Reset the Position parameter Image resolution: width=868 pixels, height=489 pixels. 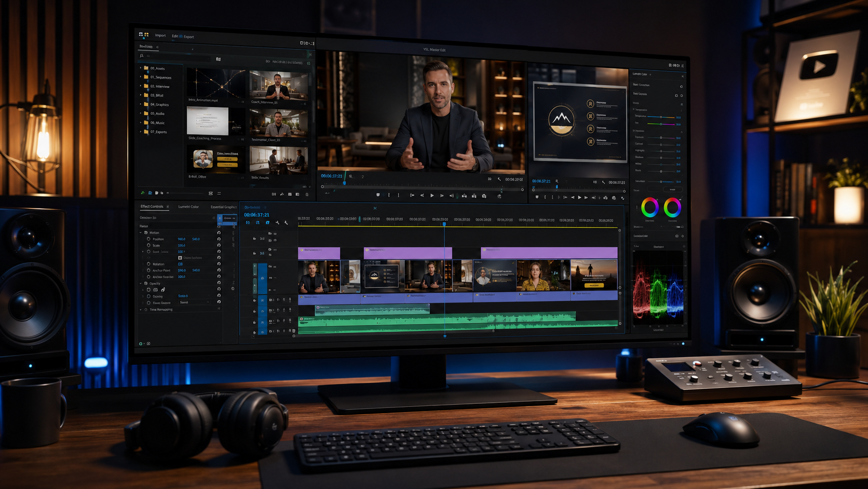pos(219,239)
